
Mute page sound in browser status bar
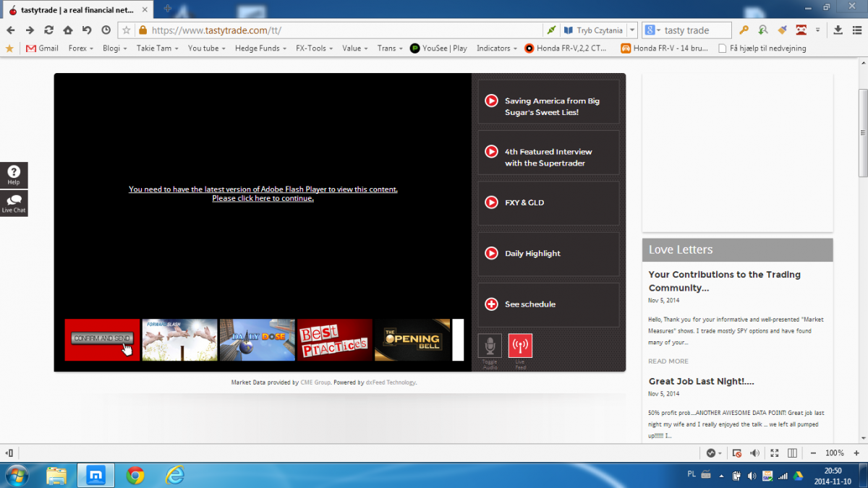pos(755,453)
